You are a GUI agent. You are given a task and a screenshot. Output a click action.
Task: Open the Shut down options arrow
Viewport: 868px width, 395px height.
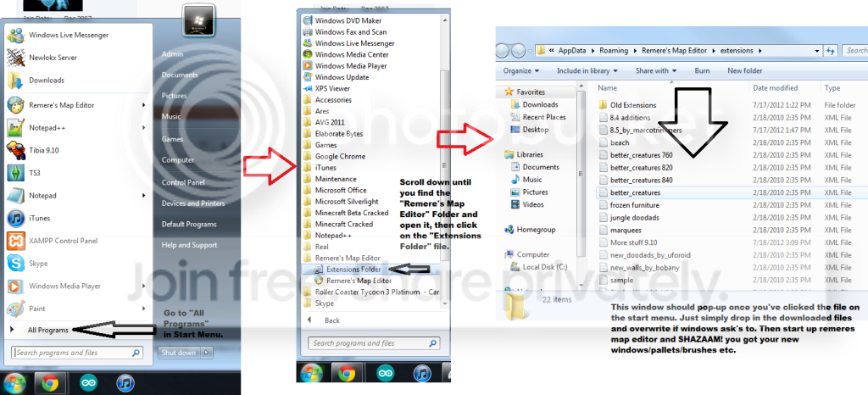click(207, 353)
